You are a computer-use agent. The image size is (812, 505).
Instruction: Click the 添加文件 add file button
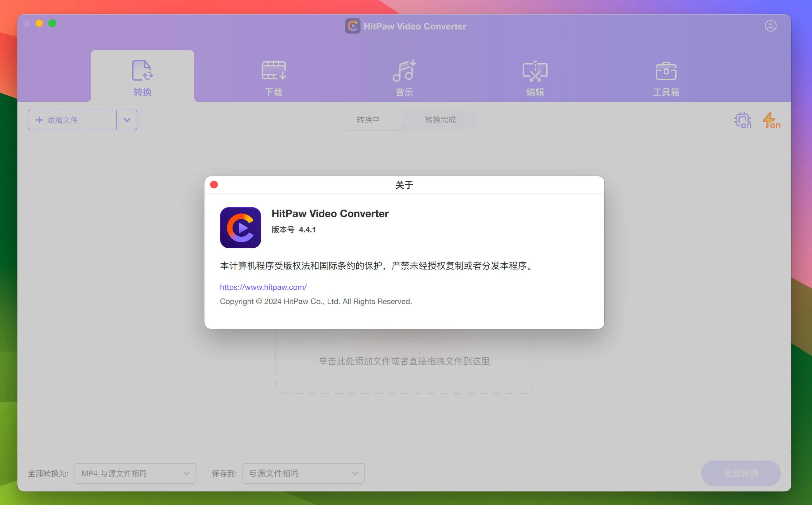[72, 120]
